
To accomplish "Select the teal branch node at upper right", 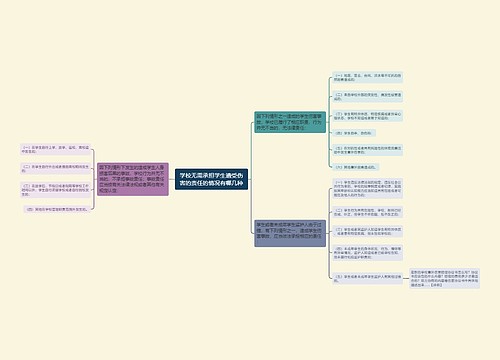I will click(x=290, y=122).
